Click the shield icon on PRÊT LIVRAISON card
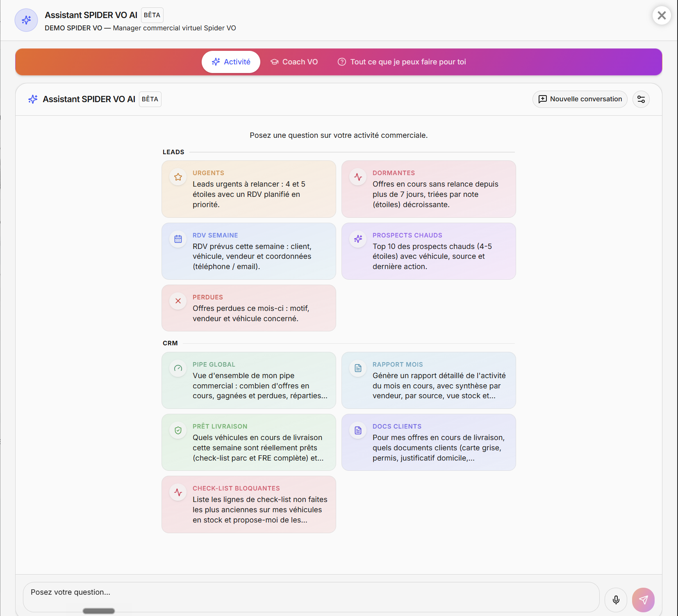This screenshot has width=678, height=616. pyautogui.click(x=178, y=430)
